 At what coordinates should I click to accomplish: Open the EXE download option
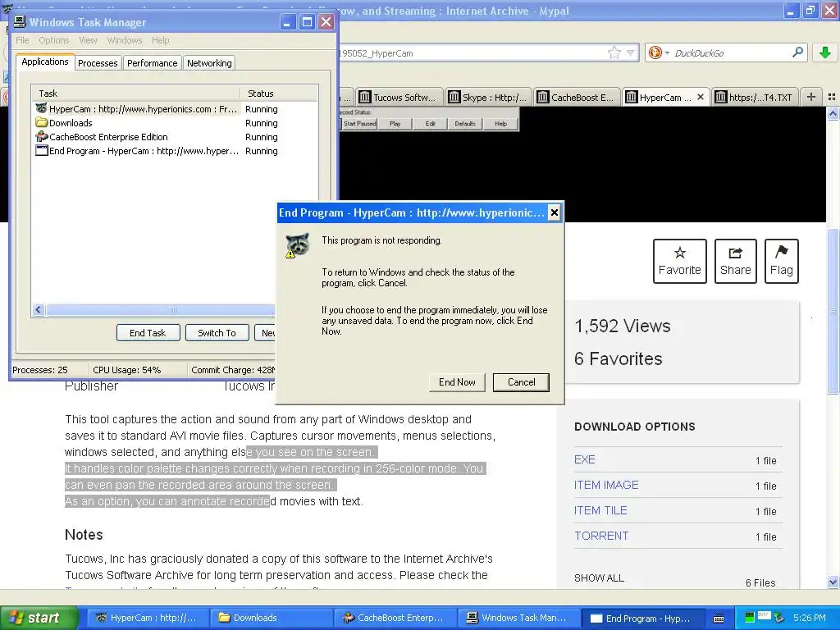click(x=584, y=459)
